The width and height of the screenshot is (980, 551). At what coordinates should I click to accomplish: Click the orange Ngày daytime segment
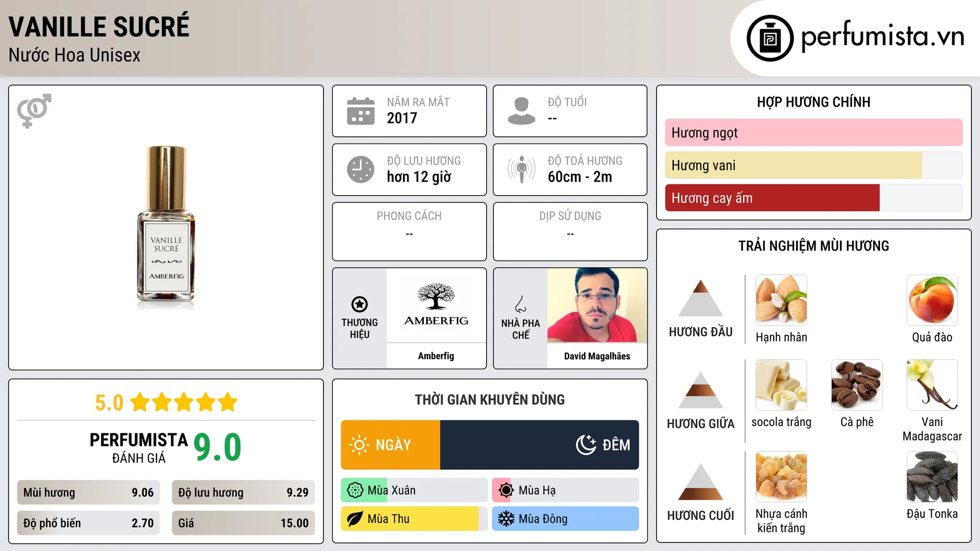pos(390,445)
